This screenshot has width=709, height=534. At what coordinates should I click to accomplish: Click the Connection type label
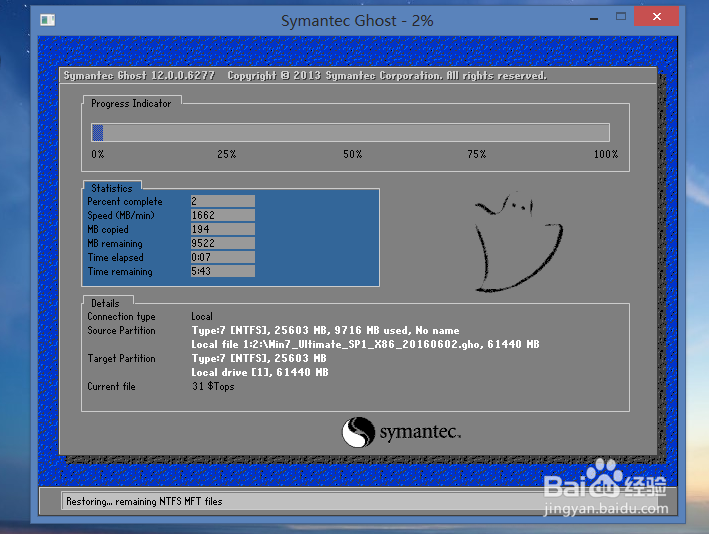(121, 317)
